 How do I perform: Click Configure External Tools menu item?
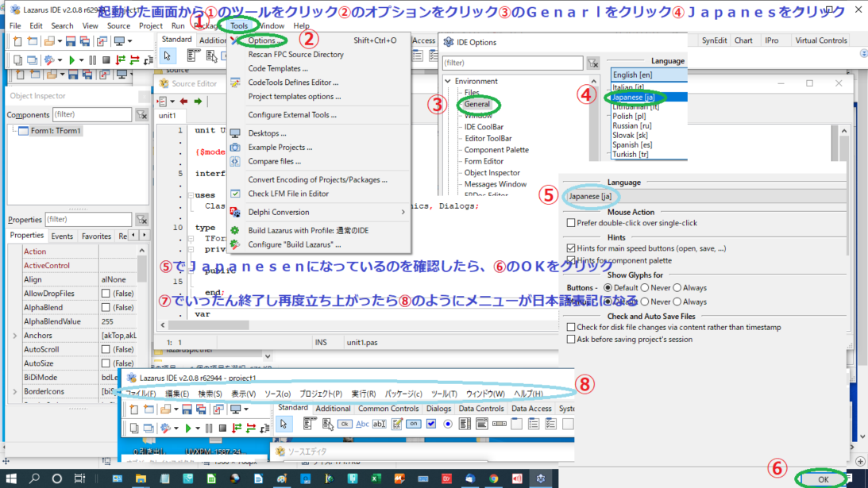pyautogui.click(x=291, y=115)
